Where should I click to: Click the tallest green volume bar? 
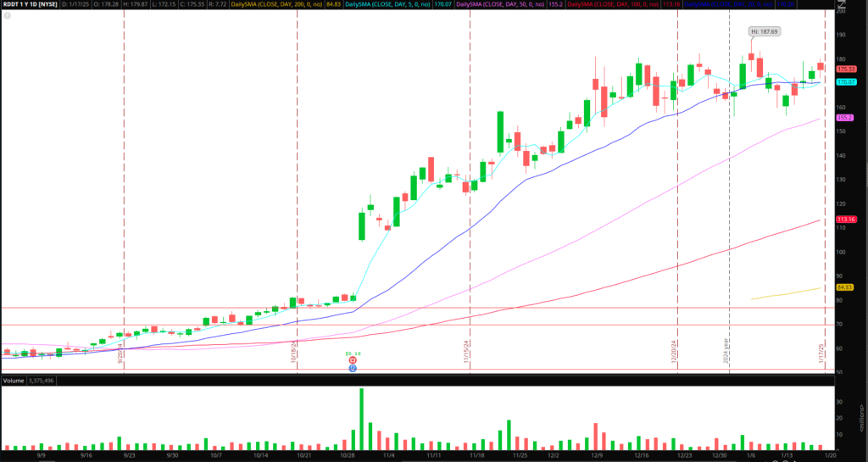[x=361, y=419]
